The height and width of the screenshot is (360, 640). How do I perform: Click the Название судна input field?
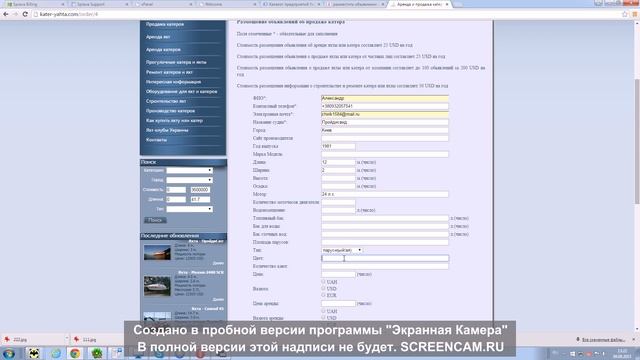point(384,122)
